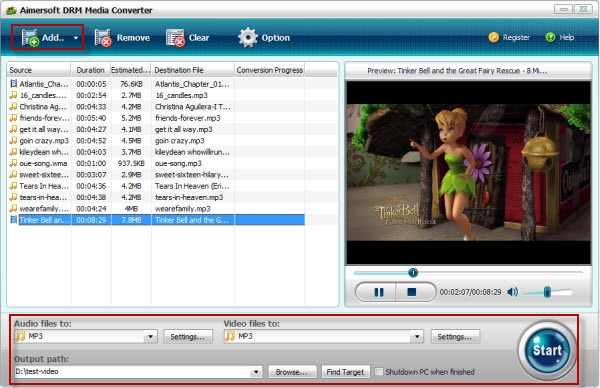This screenshot has width=600, height=388.
Task: Click the big Start button
Action: [x=547, y=350]
